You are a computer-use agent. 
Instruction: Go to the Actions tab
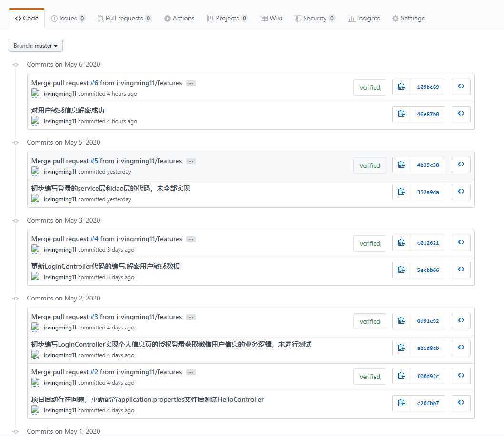coord(179,18)
